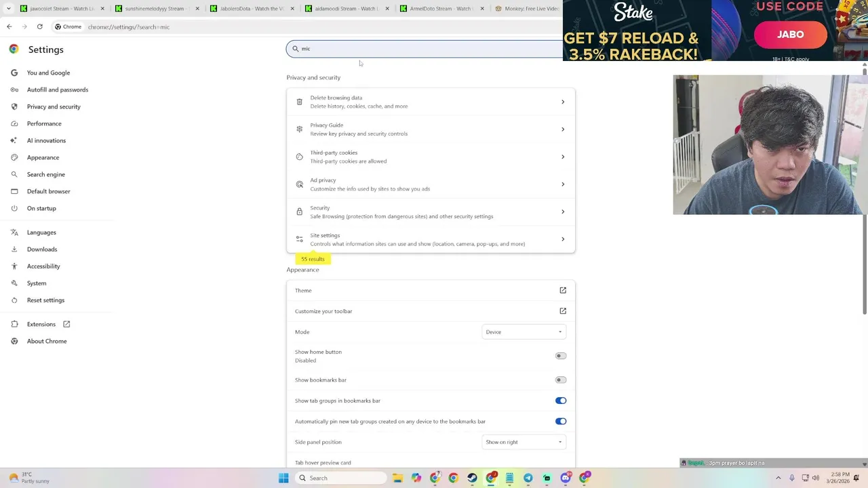
Task: Click the cookie icon beside Third-party cookies
Action: tap(299, 157)
